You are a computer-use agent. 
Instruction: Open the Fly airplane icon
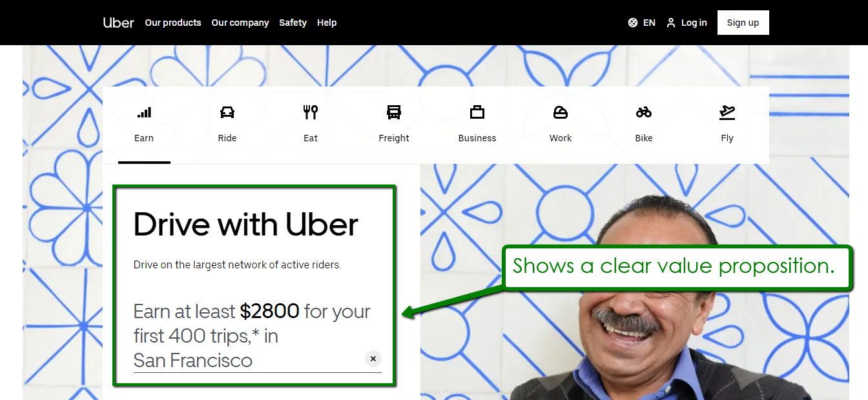point(727,112)
